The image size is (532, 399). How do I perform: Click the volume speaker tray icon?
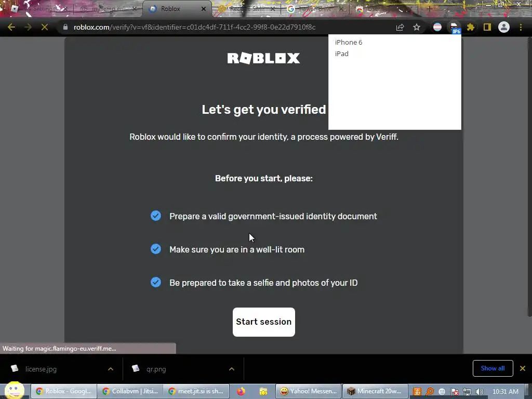point(480,392)
